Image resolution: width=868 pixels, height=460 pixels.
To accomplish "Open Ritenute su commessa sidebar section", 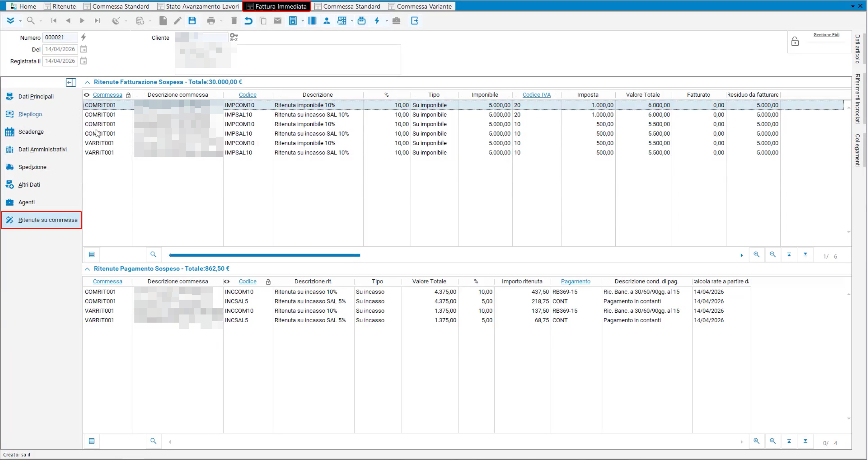I will click(x=42, y=220).
